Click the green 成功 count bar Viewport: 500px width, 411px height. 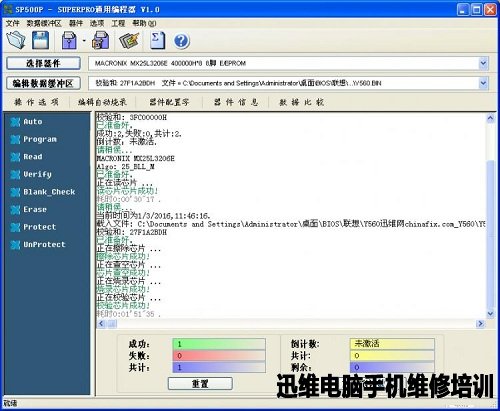219,344
